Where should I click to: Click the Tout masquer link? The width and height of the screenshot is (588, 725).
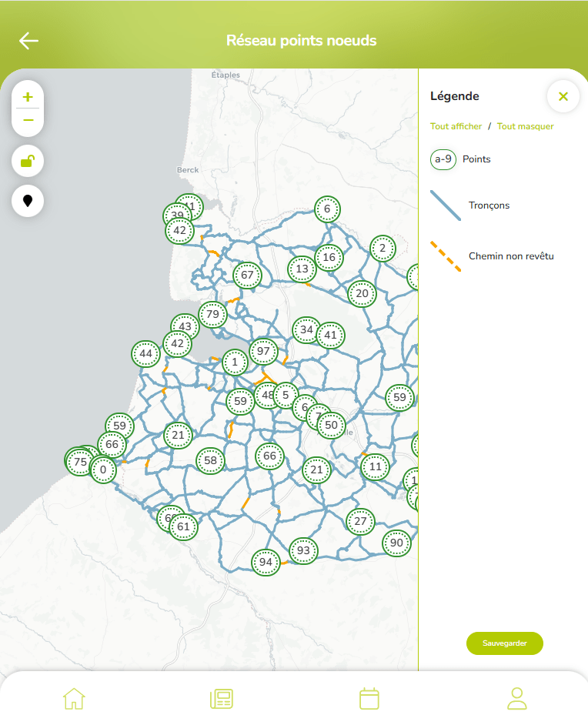click(x=525, y=126)
